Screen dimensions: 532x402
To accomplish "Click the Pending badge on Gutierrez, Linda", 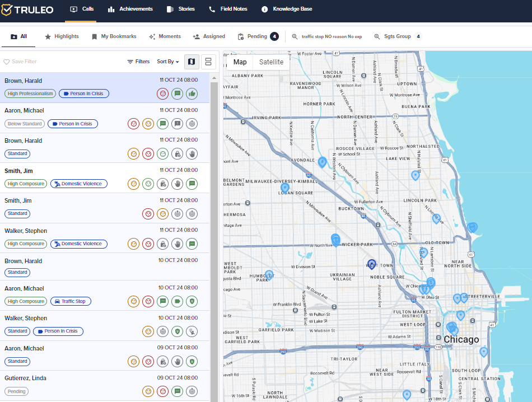I will tap(16, 391).
